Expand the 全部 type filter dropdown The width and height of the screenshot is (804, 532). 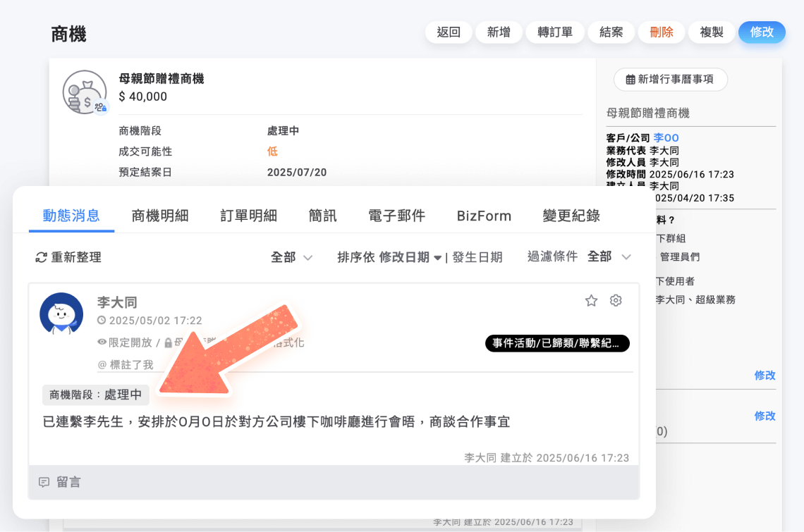point(291,257)
